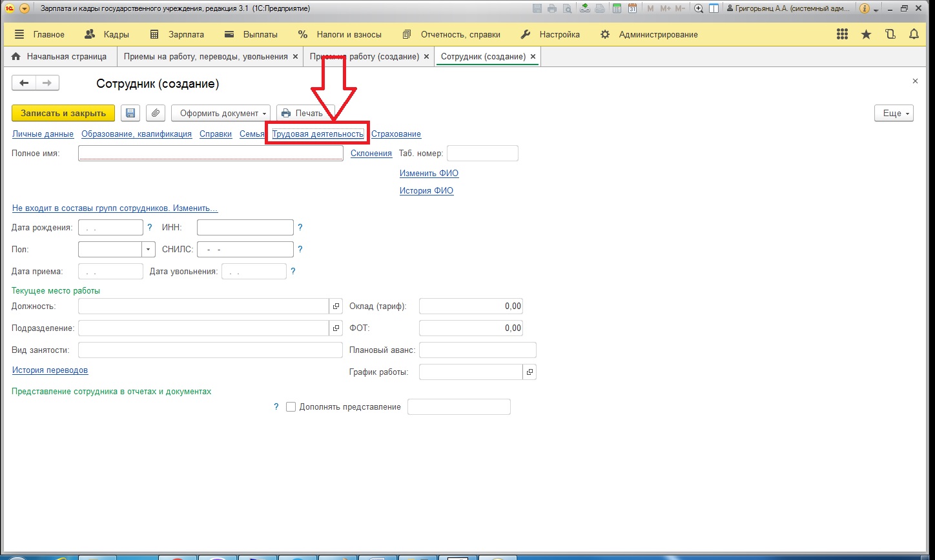Switch to the "Начальная страница" tab
Viewport: 935px width, 560px height.
tap(59, 57)
